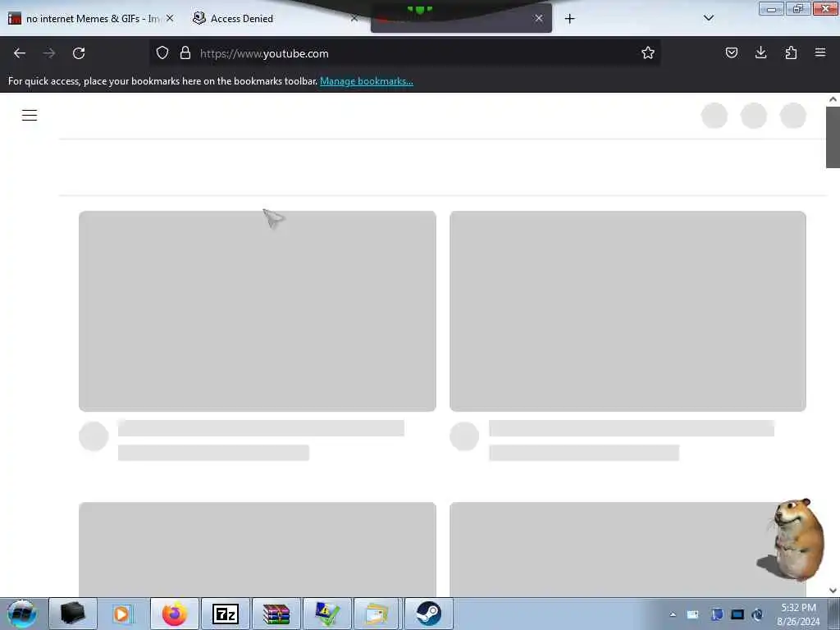Launch Steam from the taskbar

tap(428, 614)
